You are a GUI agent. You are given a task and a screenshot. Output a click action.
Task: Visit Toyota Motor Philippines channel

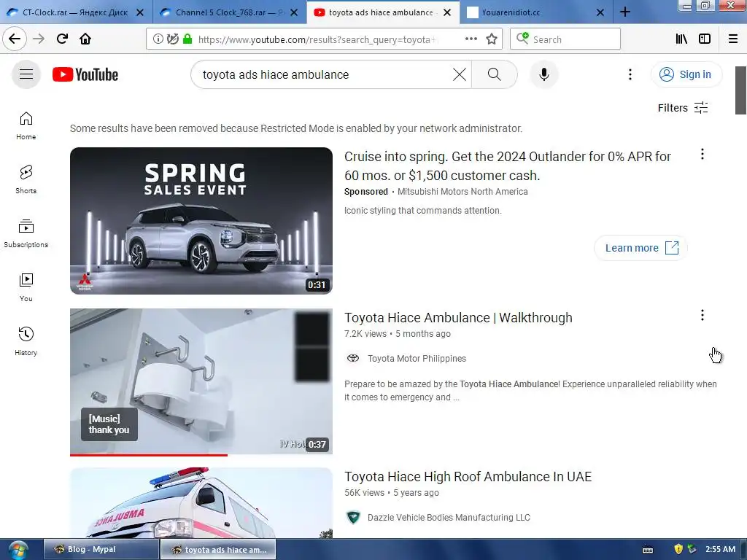pos(417,359)
